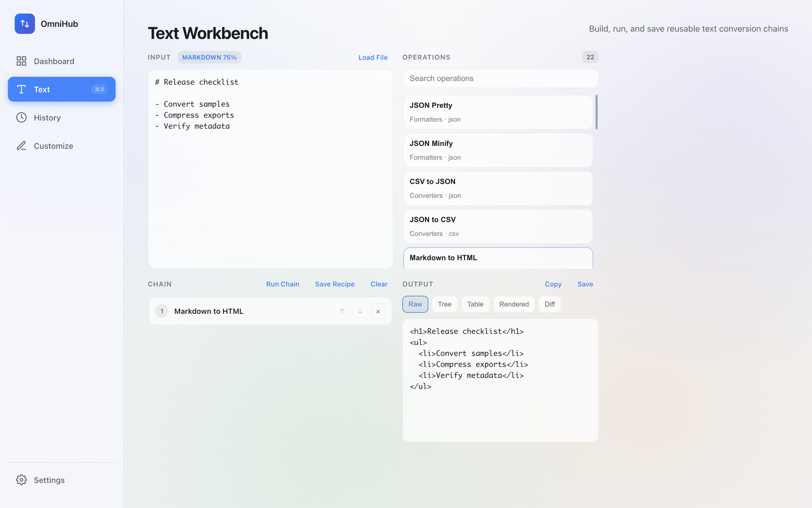Viewport: 812px width, 508px height.
Task: Click into the input text area
Action: [270, 169]
